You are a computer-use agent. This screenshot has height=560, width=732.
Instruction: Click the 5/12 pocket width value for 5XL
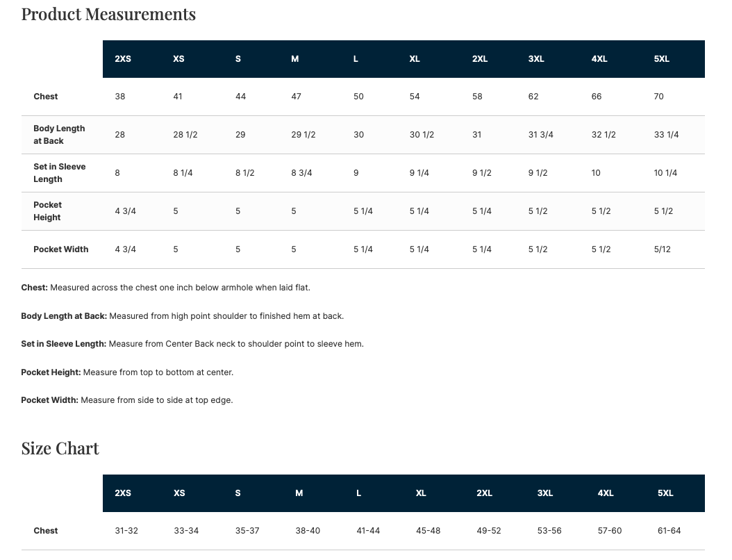663,249
